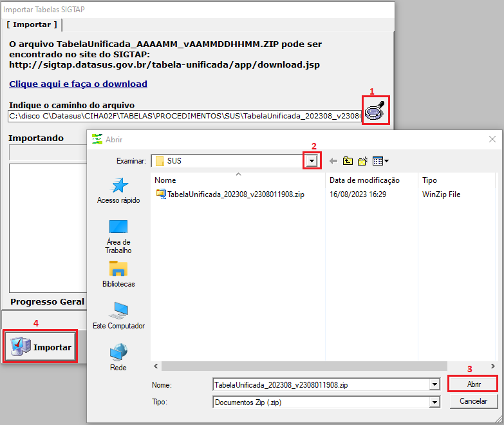Select Este Computador in sidebar
The width and height of the screenshot is (504, 425).
tap(118, 316)
